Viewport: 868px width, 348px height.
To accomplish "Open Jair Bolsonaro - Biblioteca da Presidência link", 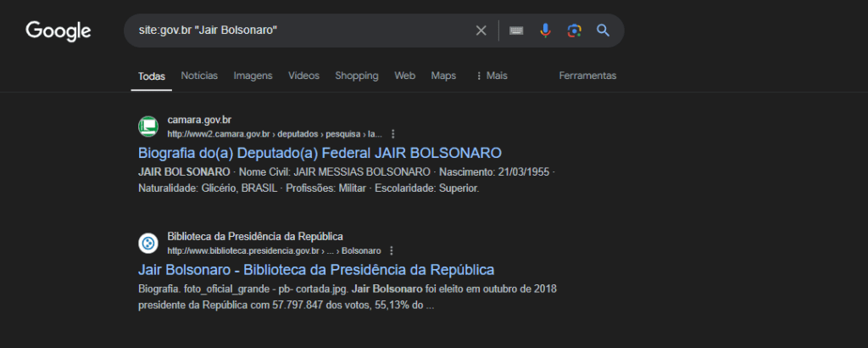I will pyautogui.click(x=315, y=270).
